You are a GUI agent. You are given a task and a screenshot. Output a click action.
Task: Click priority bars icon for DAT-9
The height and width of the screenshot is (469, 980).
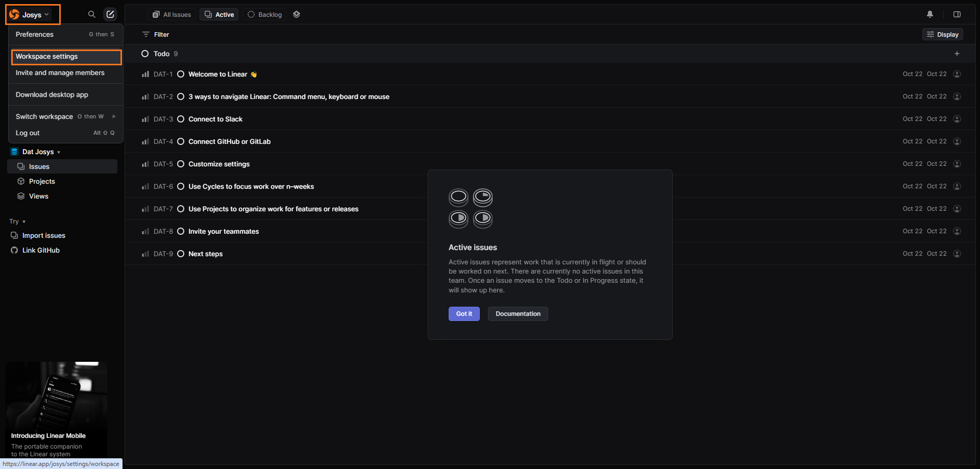click(145, 254)
